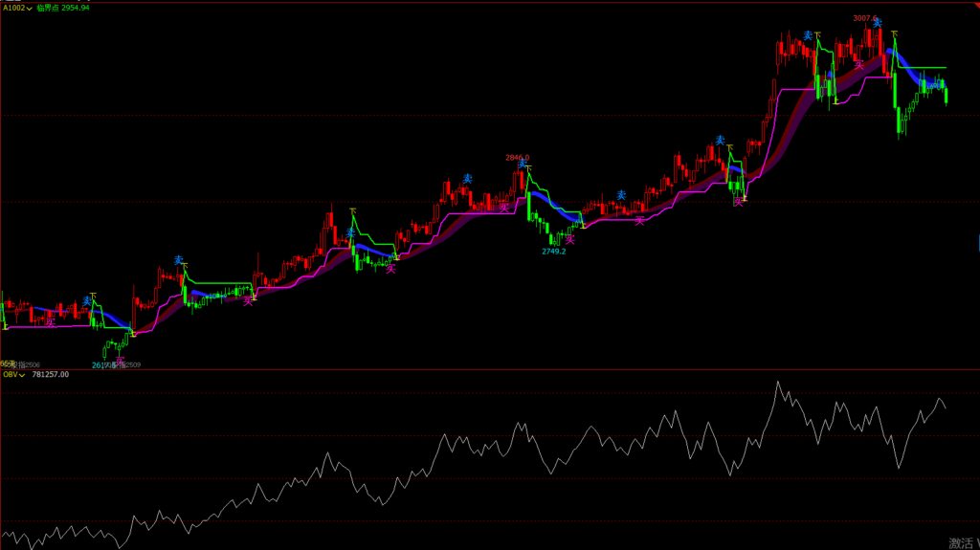Click the final point of the OBV line
Viewport: 980px width, 550px height.
947,408
